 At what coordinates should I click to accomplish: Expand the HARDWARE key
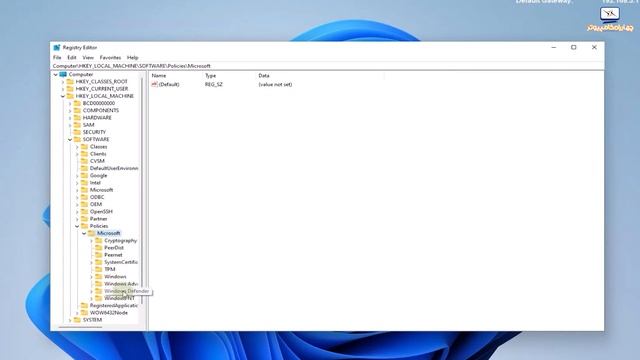point(70,118)
